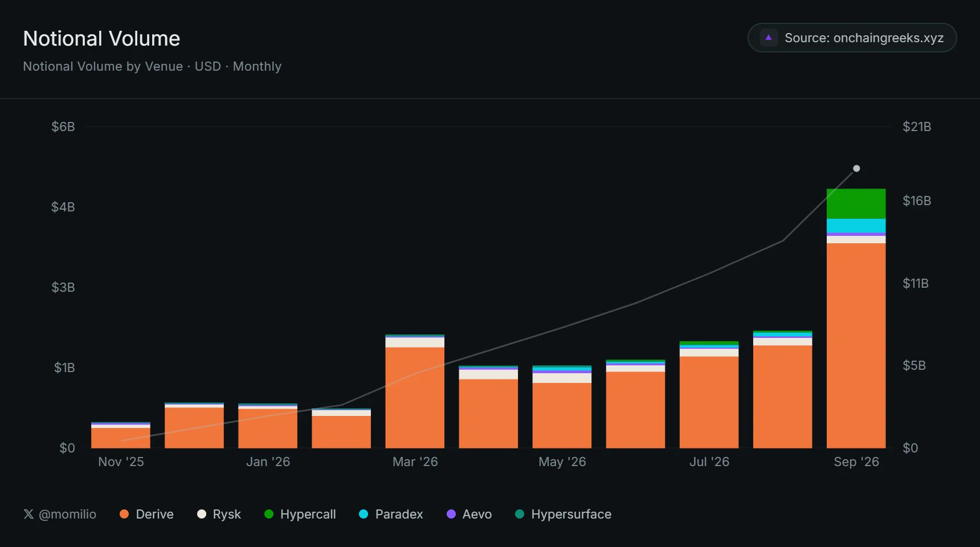Screen dimensions: 980x547
Task: Click the $4B left axis label
Action: point(63,207)
